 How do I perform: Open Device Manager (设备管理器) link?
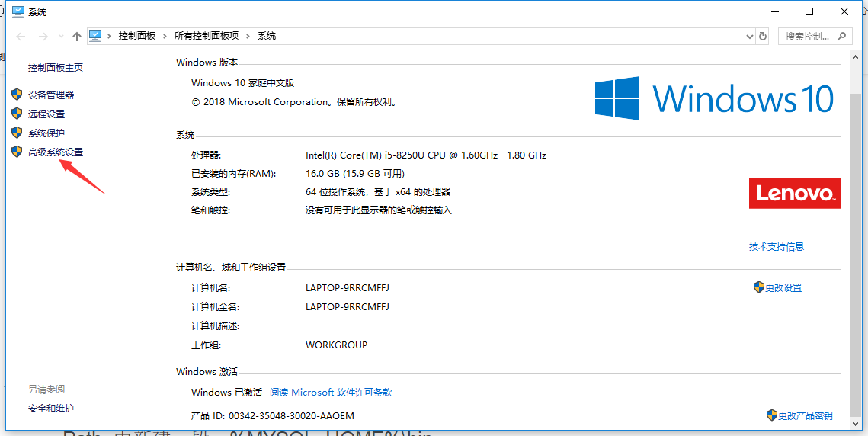coord(51,95)
